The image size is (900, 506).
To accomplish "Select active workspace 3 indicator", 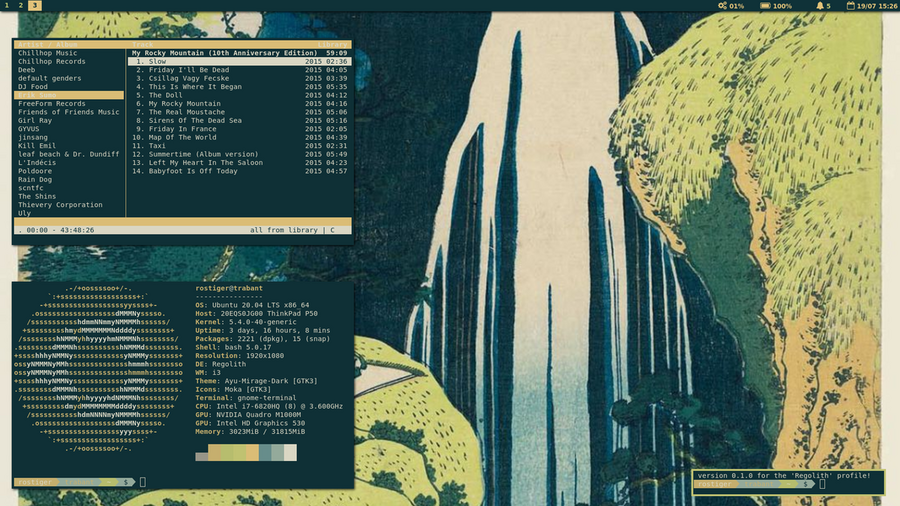I will tap(35, 6).
